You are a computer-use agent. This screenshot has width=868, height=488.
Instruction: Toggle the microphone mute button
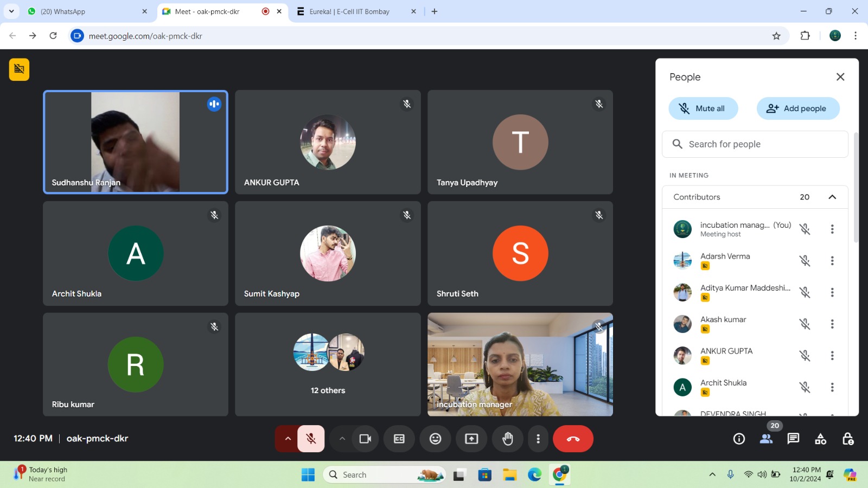311,439
